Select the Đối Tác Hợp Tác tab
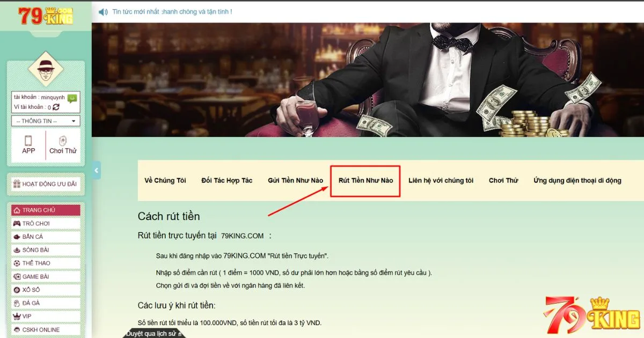 227,181
